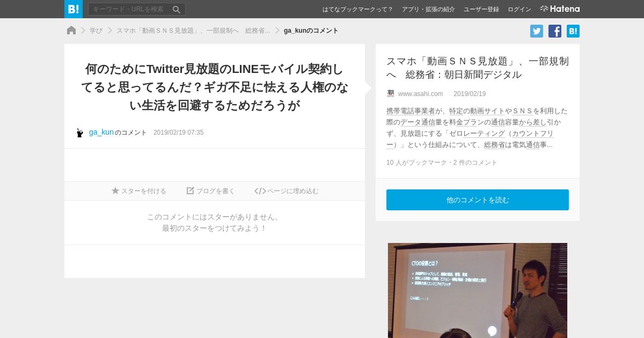
Task: Open 10 人がブックマーク link
Action: click(417, 163)
